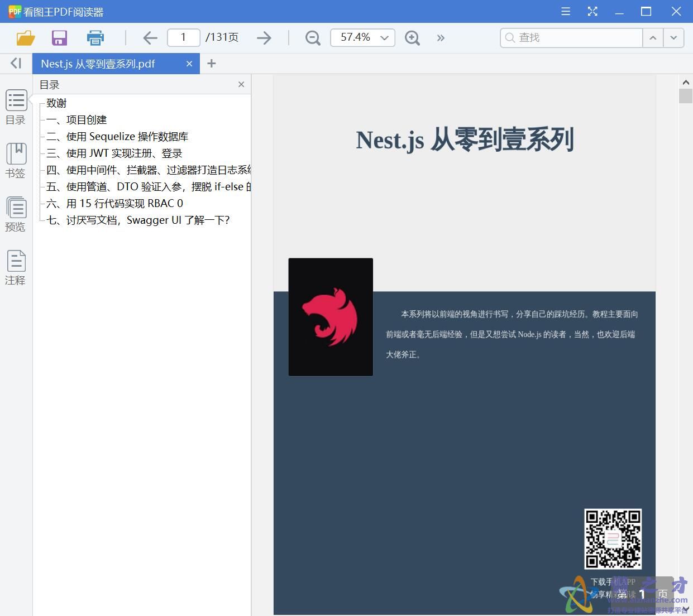Open 六、用 15 行代码实现 RBAC 0
Viewport: 693px width, 616px height.
114,204
